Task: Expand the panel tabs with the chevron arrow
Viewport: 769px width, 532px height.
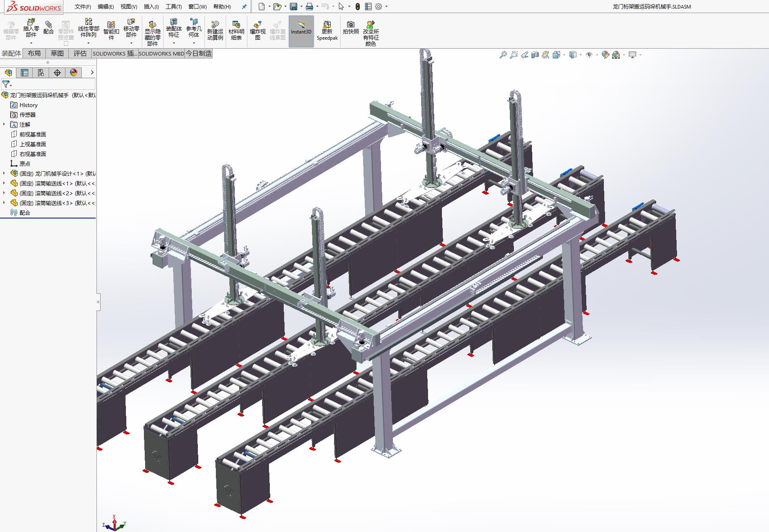Action: (92, 73)
